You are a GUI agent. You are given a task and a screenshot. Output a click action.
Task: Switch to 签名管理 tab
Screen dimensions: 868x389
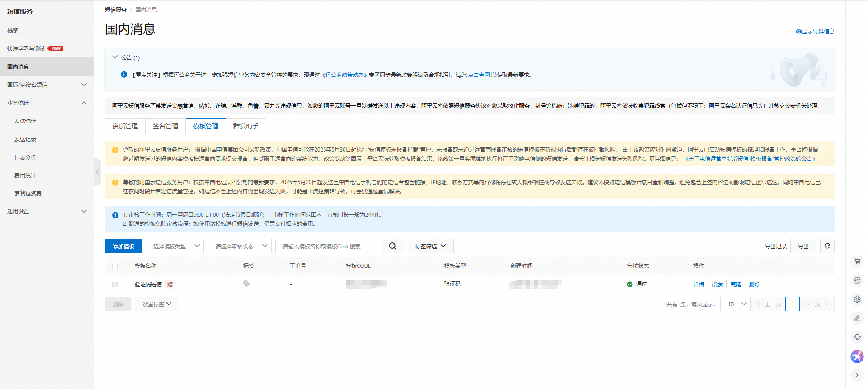(x=165, y=126)
